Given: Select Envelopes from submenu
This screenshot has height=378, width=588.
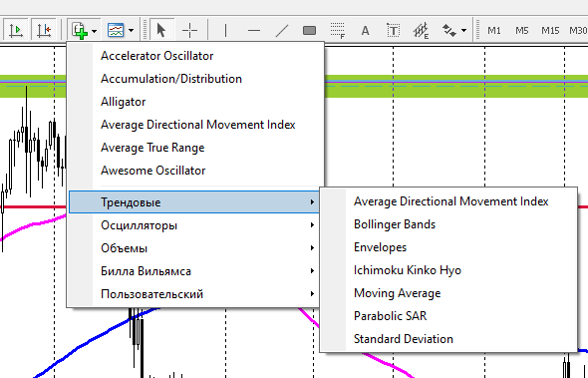Looking at the screenshot, I should pyautogui.click(x=448, y=247).
